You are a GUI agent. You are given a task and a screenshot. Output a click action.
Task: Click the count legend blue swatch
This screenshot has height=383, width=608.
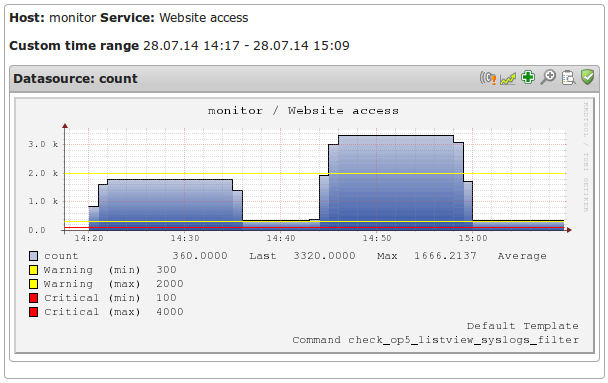[33, 256]
